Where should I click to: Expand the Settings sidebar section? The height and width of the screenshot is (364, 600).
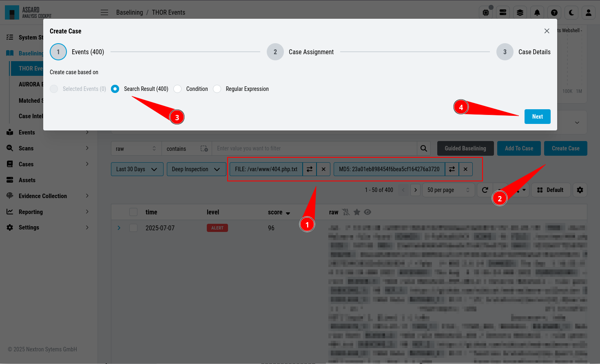click(x=87, y=227)
